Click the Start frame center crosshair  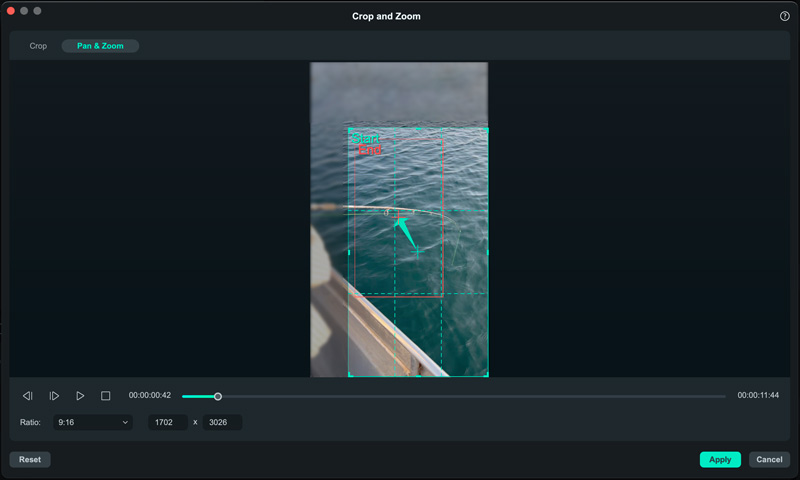coord(417,253)
